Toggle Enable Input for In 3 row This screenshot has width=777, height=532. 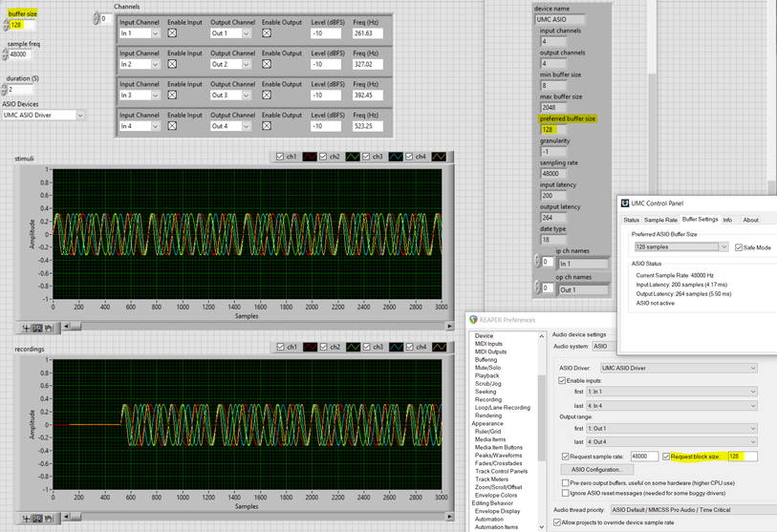(172, 96)
